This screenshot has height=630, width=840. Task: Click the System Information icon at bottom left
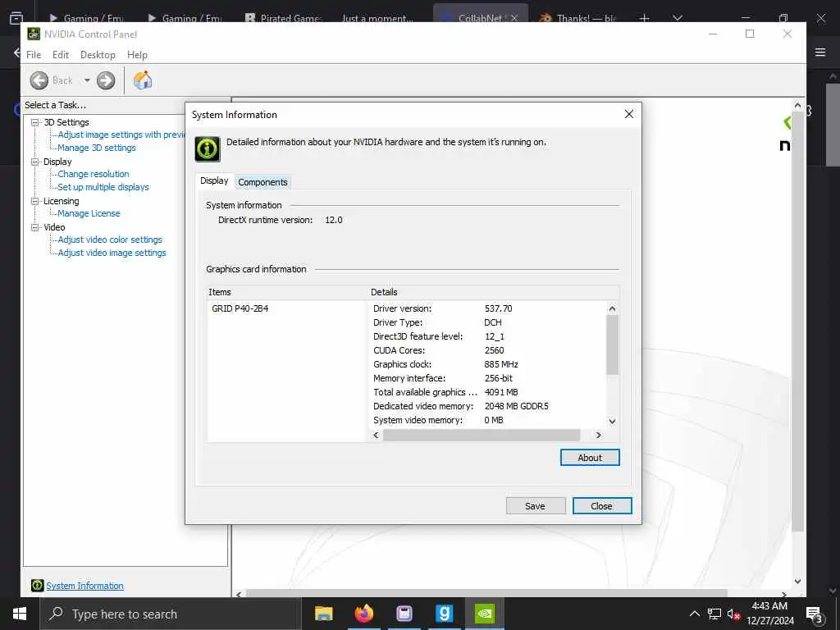pos(37,586)
